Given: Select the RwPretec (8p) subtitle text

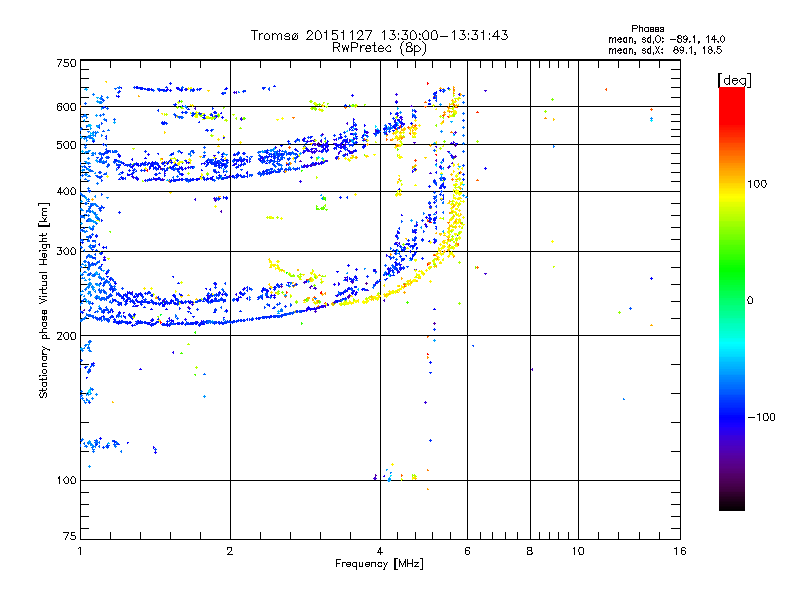Looking at the screenshot, I should tap(380, 47).
